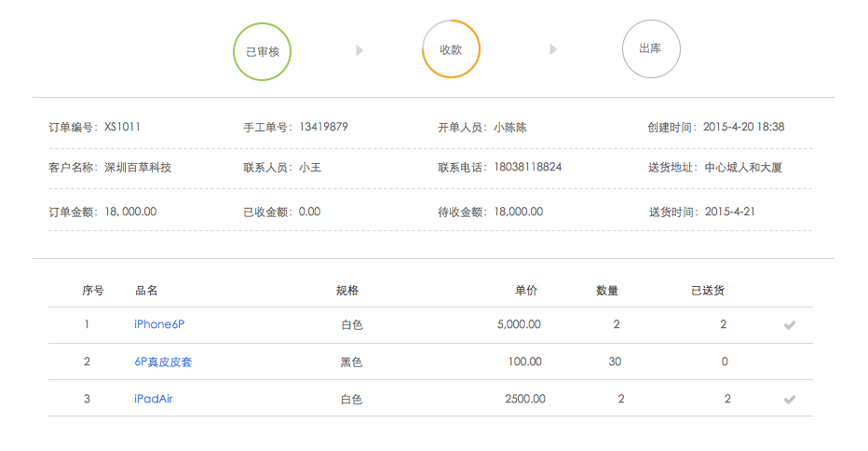This screenshot has width=868, height=451.
Task: Click the 序号 column header
Action: [x=93, y=291]
